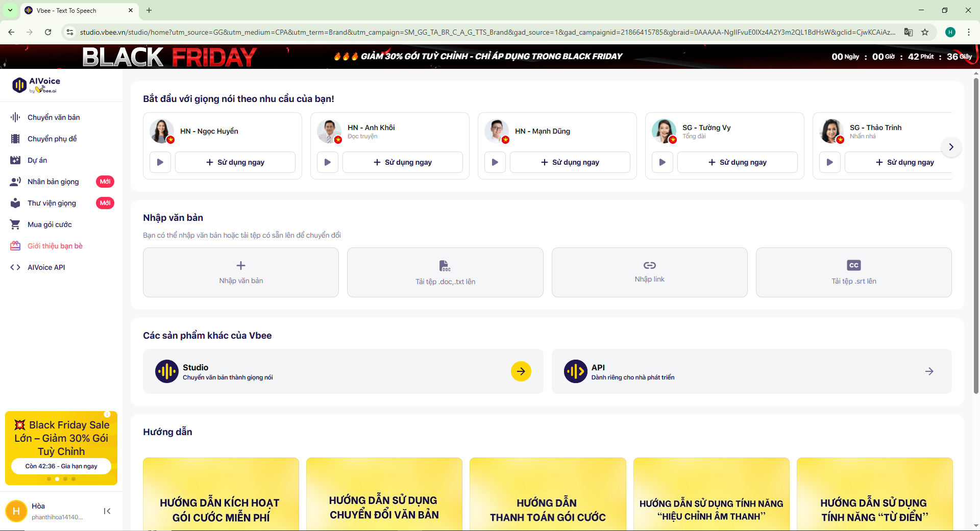The height and width of the screenshot is (531, 980).
Task: Open Chrome profile H avatar
Action: point(950,32)
